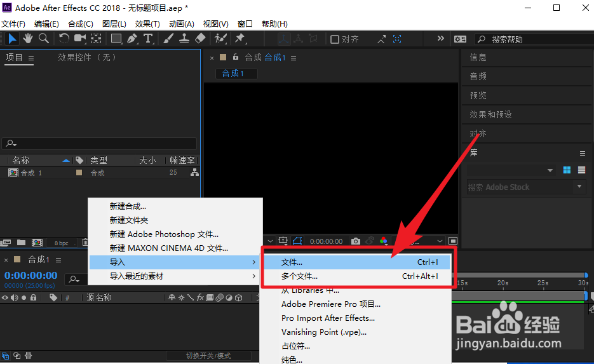Screen dimensions: 594x364
Task: Click the snap bounding-box icon in toolbar
Action: click(x=397, y=39)
